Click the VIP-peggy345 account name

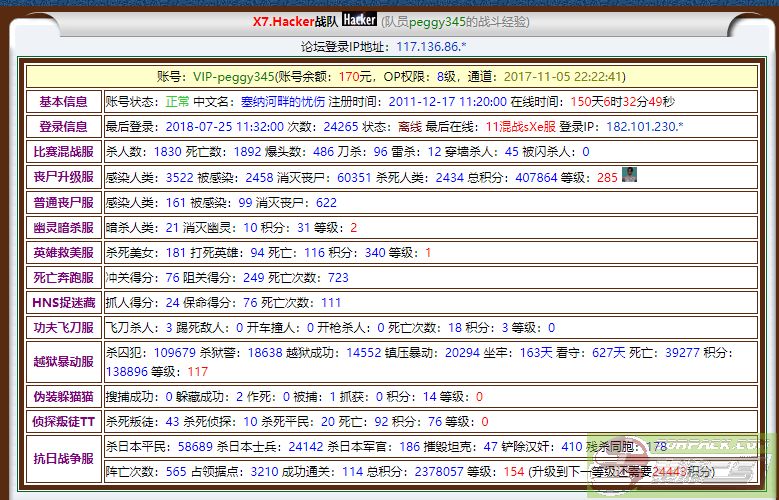click(x=234, y=76)
